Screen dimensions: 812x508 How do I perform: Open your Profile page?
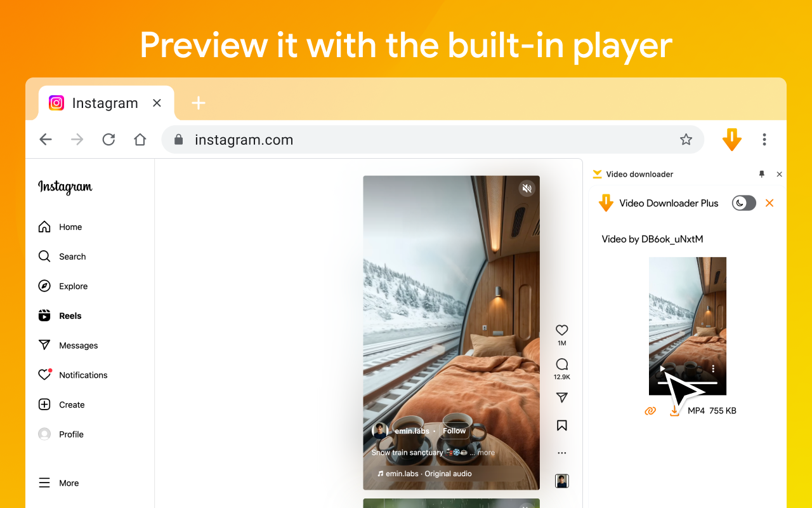coord(60,434)
